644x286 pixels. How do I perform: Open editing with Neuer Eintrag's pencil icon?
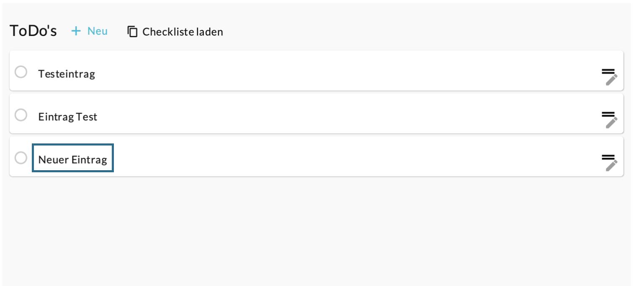click(612, 165)
